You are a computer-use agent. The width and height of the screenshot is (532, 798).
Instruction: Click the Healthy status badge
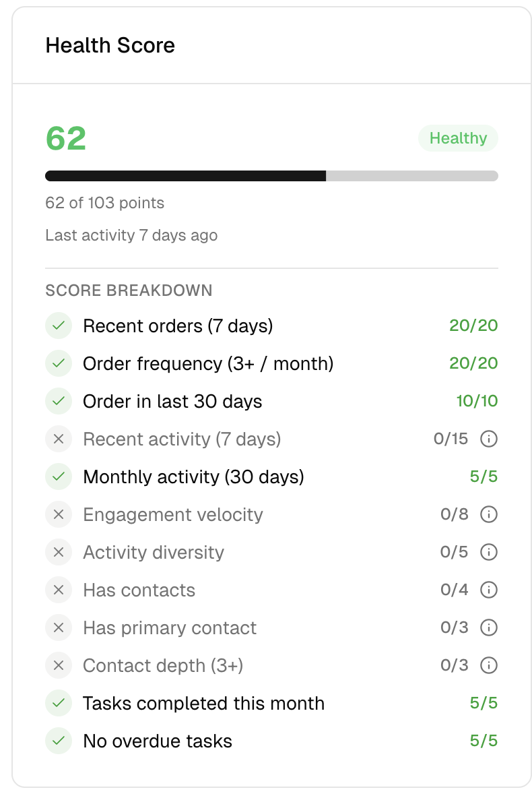458,138
